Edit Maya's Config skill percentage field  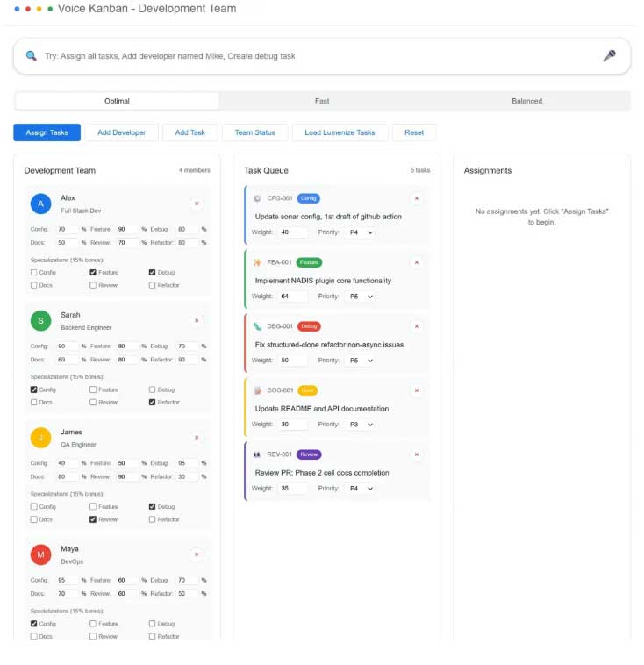[x=67, y=580]
